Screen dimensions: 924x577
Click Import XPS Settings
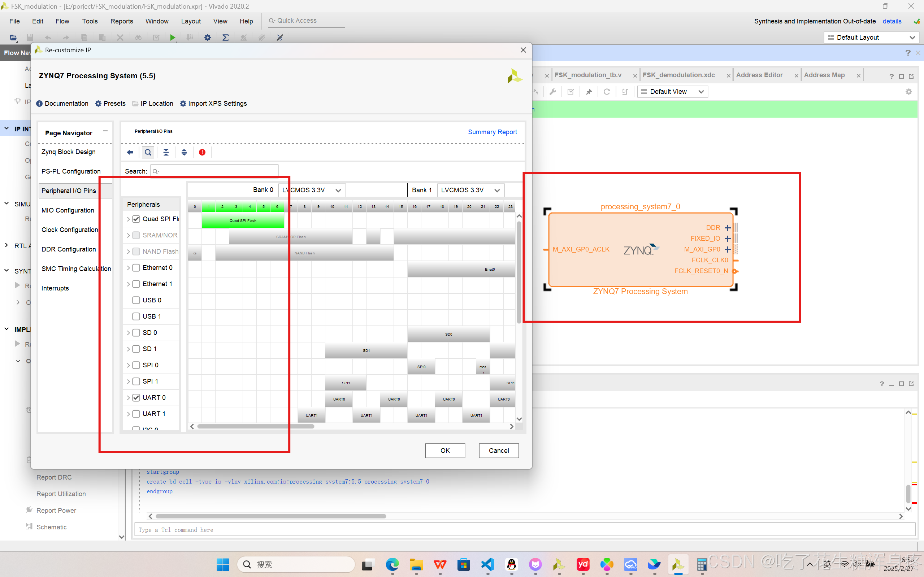213,104
